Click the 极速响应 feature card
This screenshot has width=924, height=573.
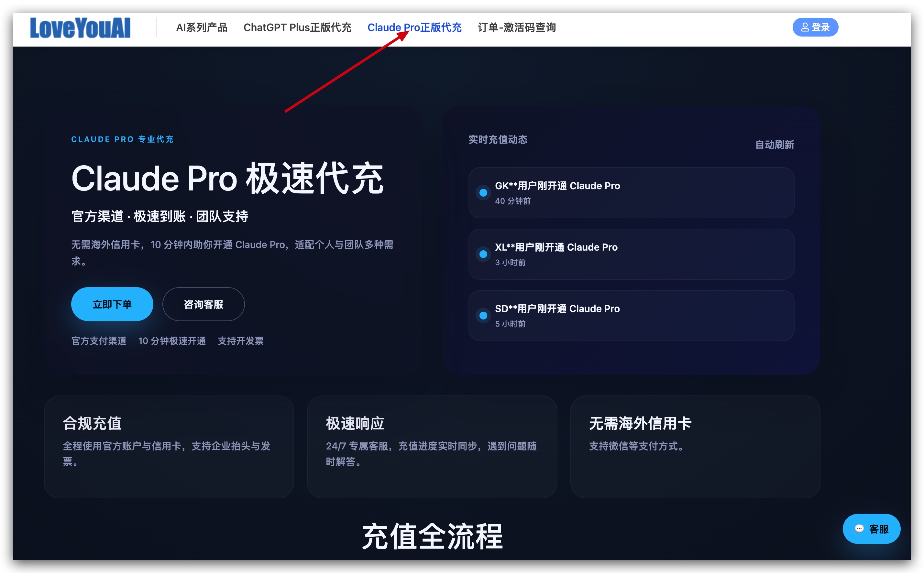432,447
